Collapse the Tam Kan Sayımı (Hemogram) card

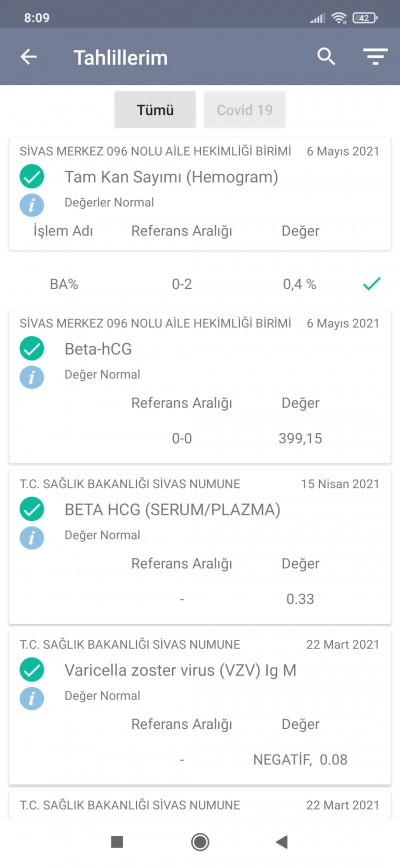(x=200, y=194)
